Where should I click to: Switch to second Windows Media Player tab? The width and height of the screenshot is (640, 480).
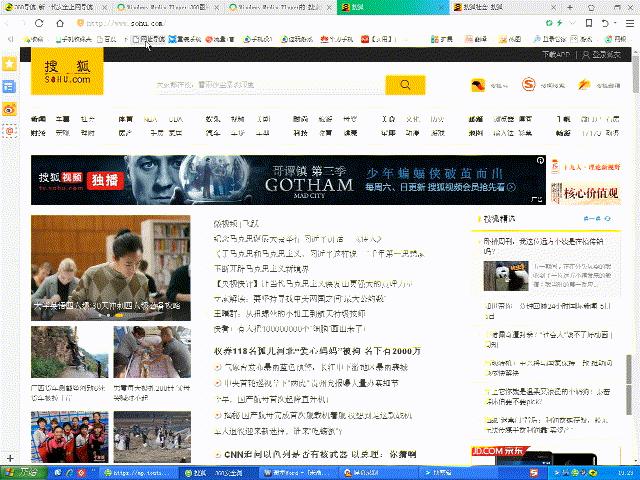point(167,7)
